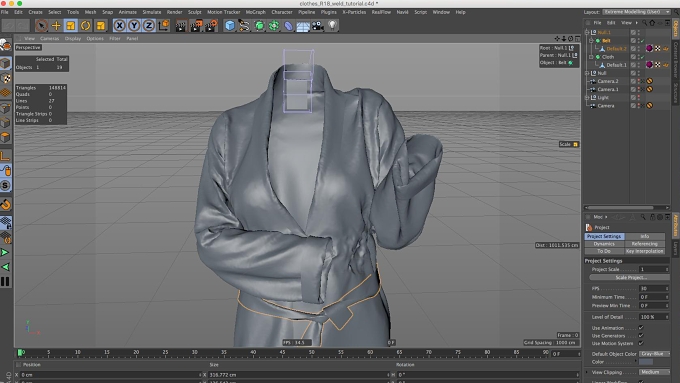Viewport: 680px width, 383px height.
Task: Select the Rotate tool
Action: click(x=85, y=26)
